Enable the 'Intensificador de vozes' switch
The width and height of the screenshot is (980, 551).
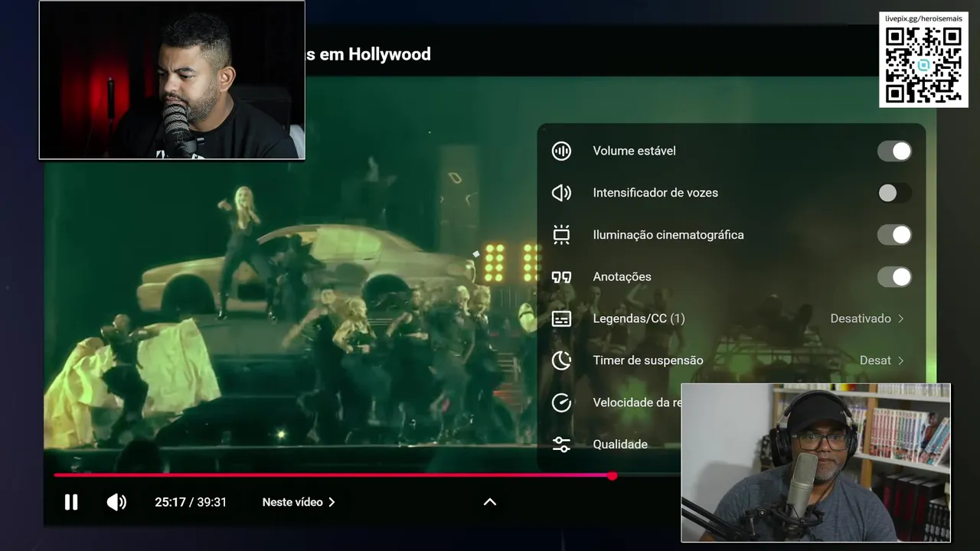point(894,193)
